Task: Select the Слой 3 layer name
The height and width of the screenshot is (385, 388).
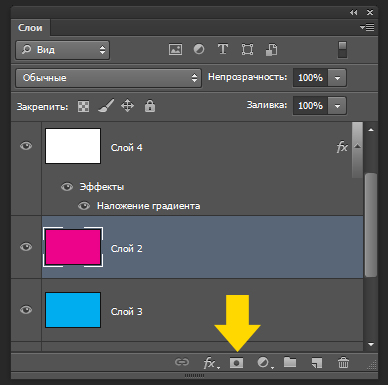Action: point(126,312)
